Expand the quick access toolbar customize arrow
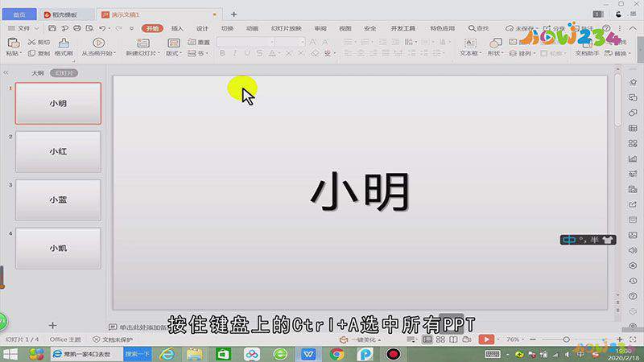 [x=131, y=28]
